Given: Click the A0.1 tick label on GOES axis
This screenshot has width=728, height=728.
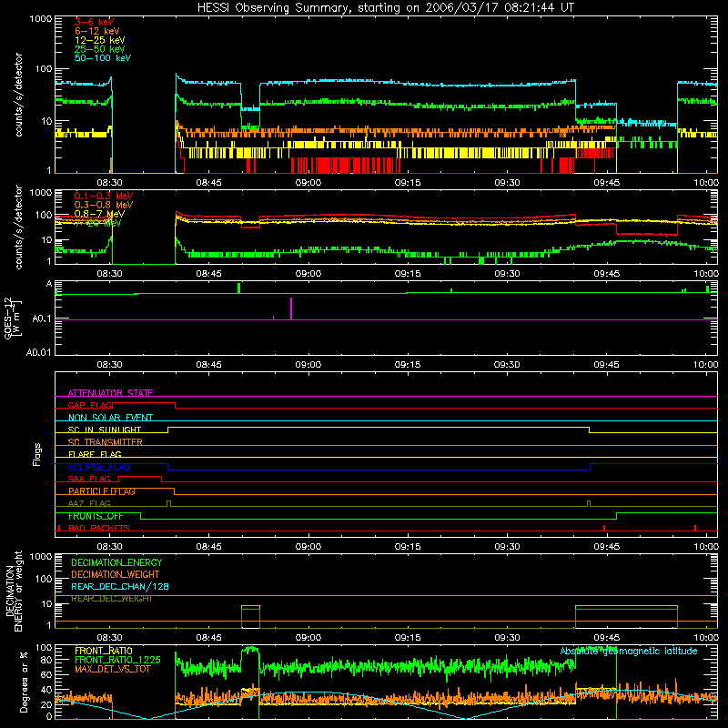Looking at the screenshot, I should pyautogui.click(x=42, y=319).
